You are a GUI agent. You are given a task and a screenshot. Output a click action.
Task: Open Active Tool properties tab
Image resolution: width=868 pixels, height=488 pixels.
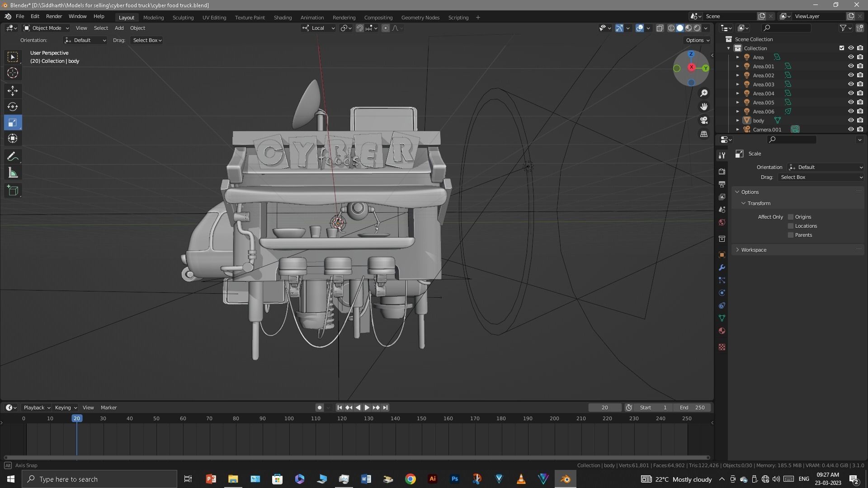pyautogui.click(x=722, y=155)
